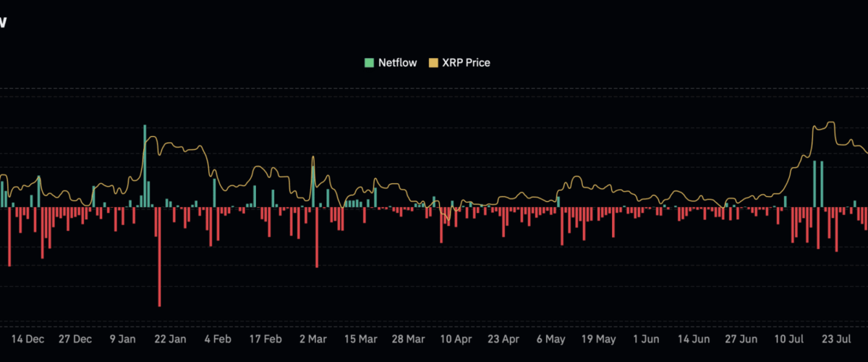Toggle the Netflow series legend label
This screenshot has width=868, height=362.
[397, 63]
